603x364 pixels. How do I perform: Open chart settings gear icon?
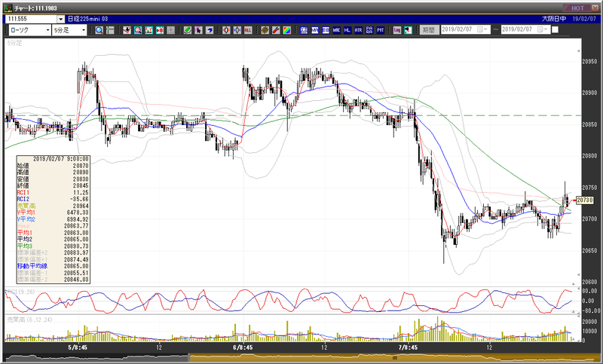coord(265,30)
